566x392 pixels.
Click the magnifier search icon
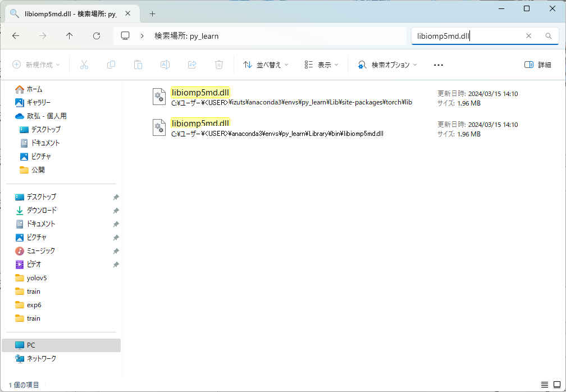click(549, 36)
